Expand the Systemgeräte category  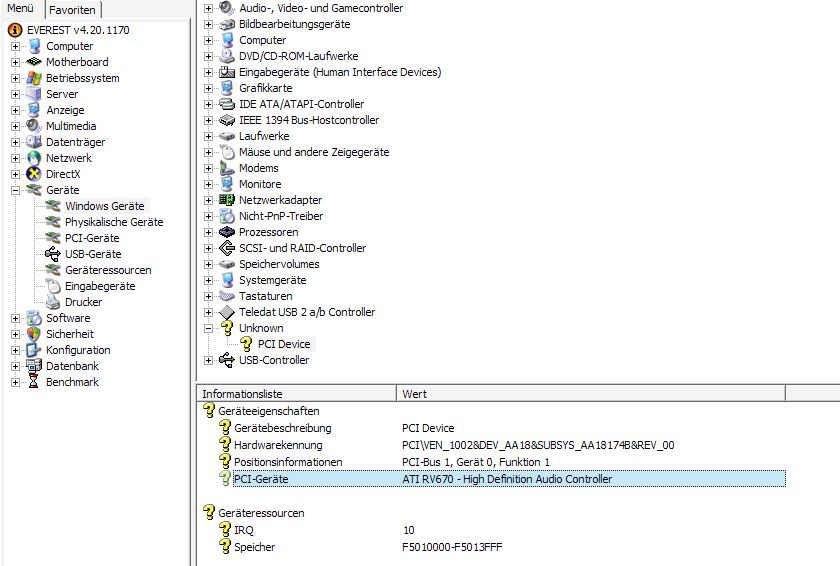208,281
